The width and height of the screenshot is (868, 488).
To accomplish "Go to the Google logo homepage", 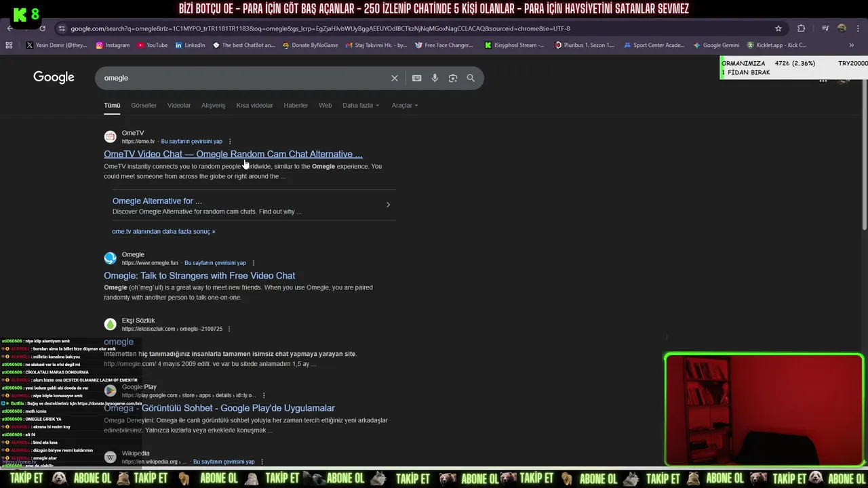I will tap(54, 77).
